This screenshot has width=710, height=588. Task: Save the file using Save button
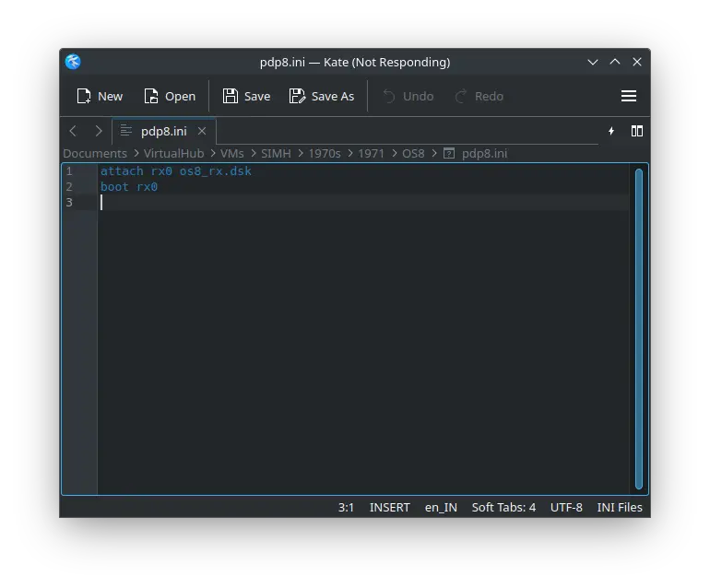point(246,96)
